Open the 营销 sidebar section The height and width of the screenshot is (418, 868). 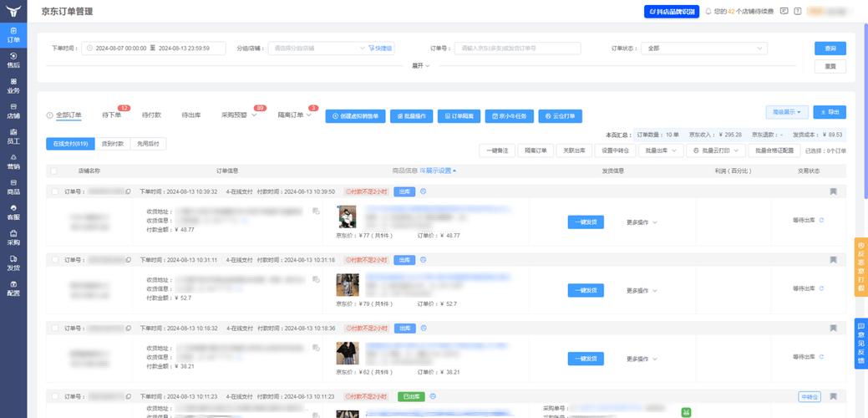pos(13,161)
